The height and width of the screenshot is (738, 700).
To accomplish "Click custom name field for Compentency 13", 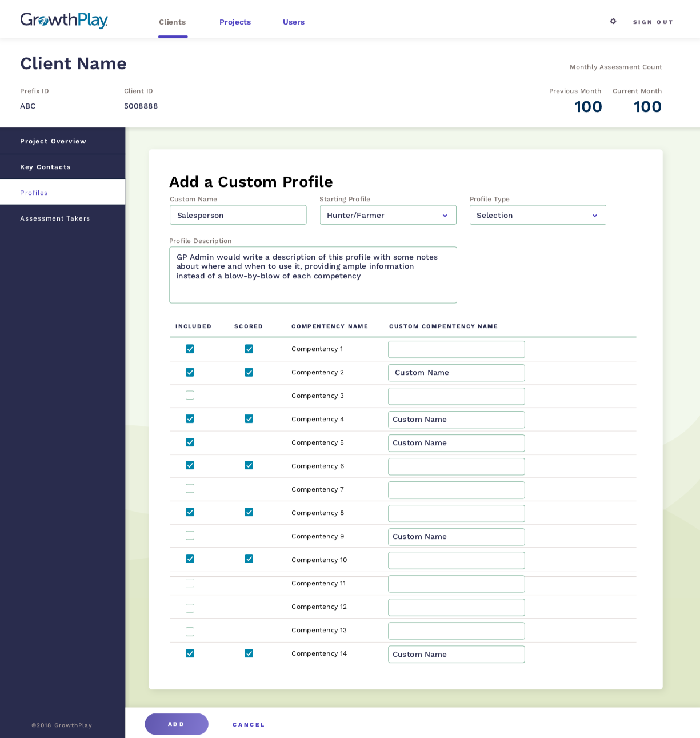I will pyautogui.click(x=457, y=631).
